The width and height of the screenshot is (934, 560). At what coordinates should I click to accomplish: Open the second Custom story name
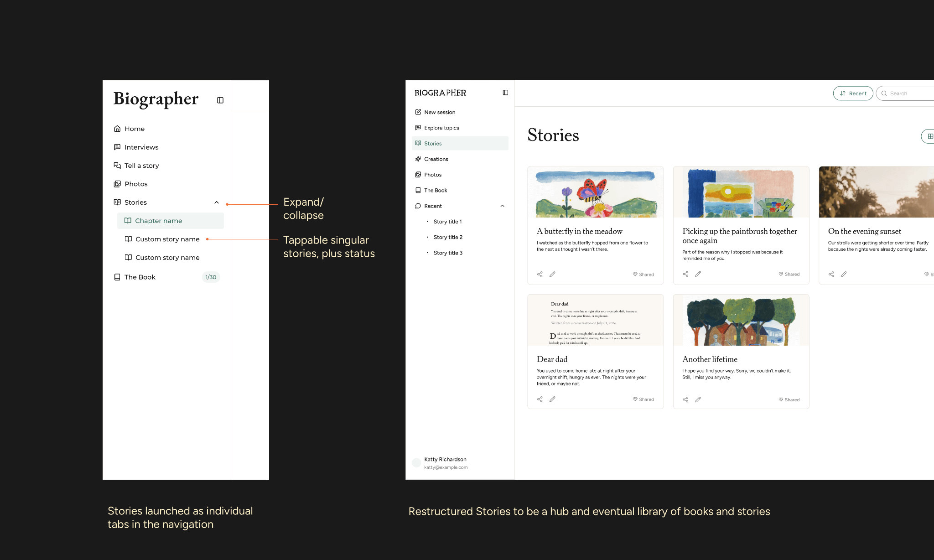pos(162,258)
